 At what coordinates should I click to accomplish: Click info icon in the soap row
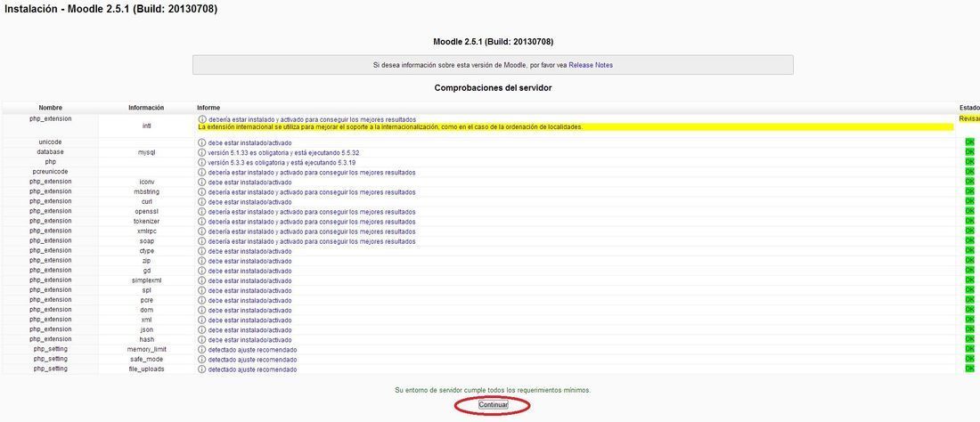[x=202, y=241]
